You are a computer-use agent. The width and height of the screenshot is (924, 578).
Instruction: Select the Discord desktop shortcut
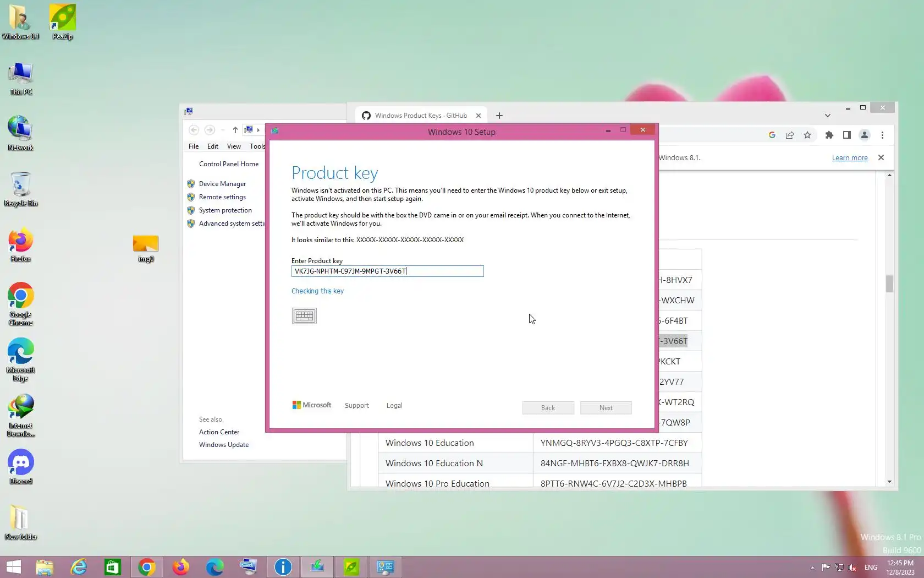click(x=21, y=467)
